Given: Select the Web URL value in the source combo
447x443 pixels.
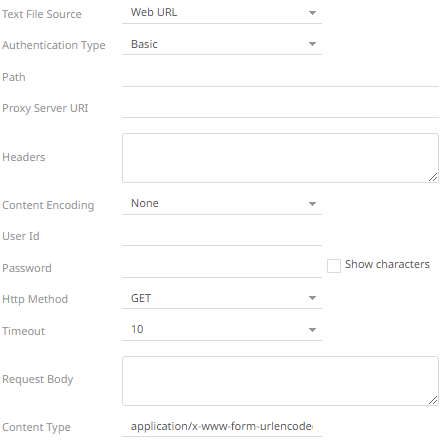Looking at the screenshot, I should (x=154, y=12).
